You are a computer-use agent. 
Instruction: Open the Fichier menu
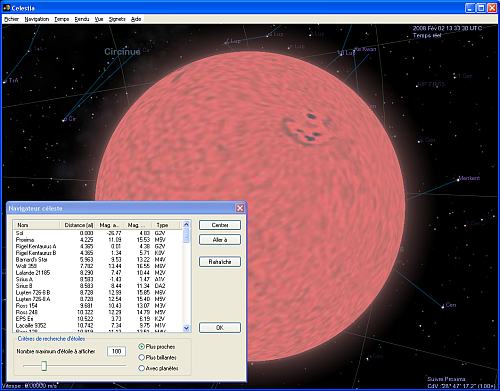(12, 19)
